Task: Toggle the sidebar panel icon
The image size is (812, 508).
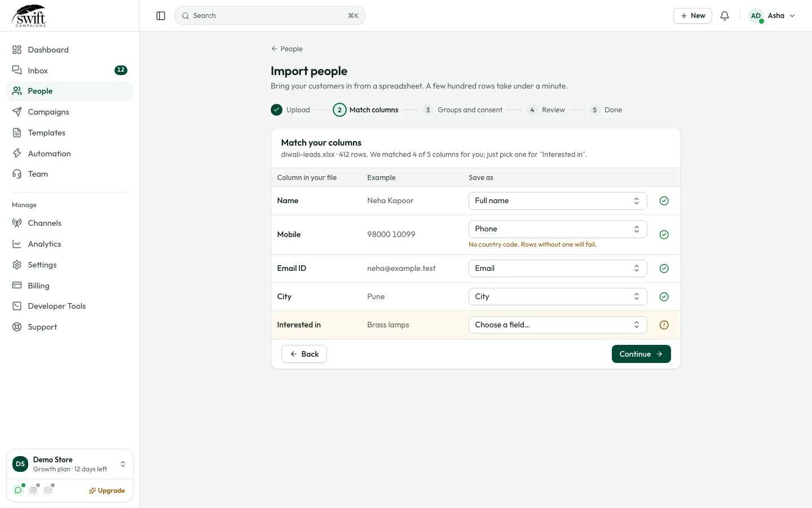Action: point(161,16)
